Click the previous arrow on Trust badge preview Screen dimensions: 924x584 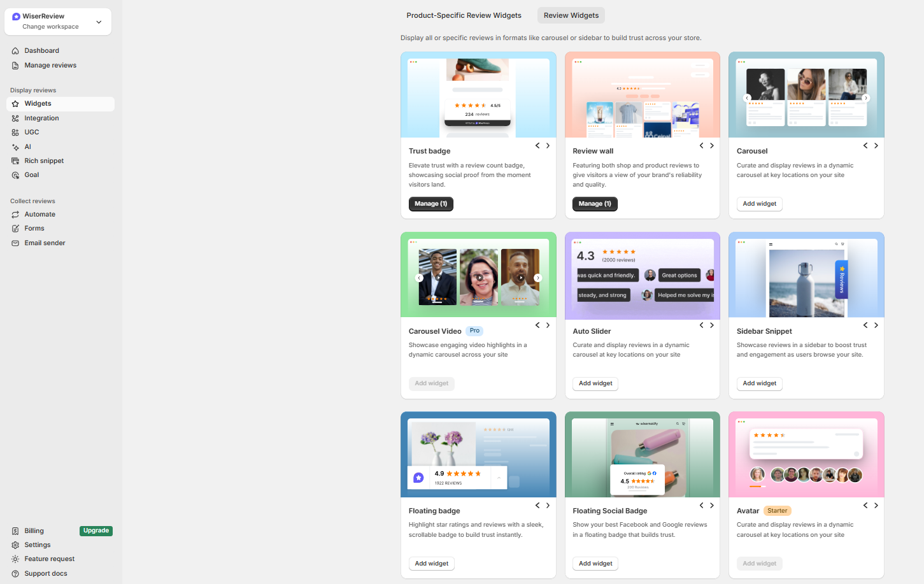coord(537,145)
